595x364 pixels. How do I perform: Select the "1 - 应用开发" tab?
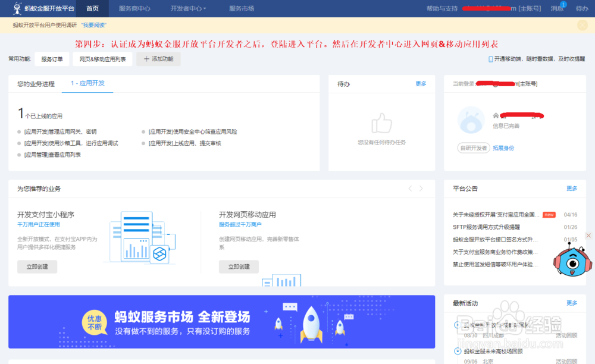(x=87, y=83)
